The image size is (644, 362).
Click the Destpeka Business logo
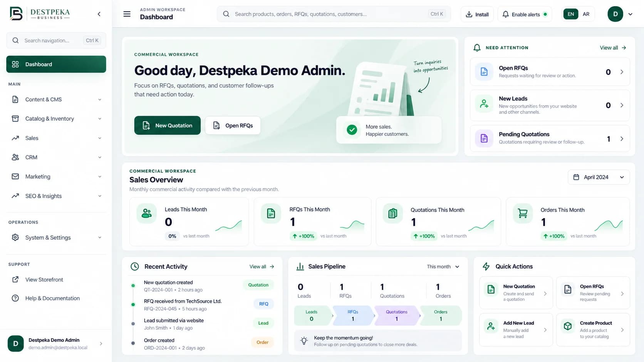[x=40, y=13]
